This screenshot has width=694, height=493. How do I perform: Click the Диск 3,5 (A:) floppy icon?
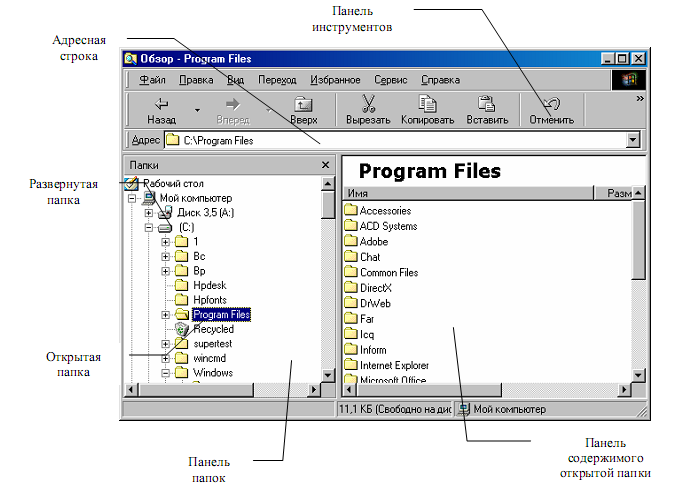coord(165,212)
